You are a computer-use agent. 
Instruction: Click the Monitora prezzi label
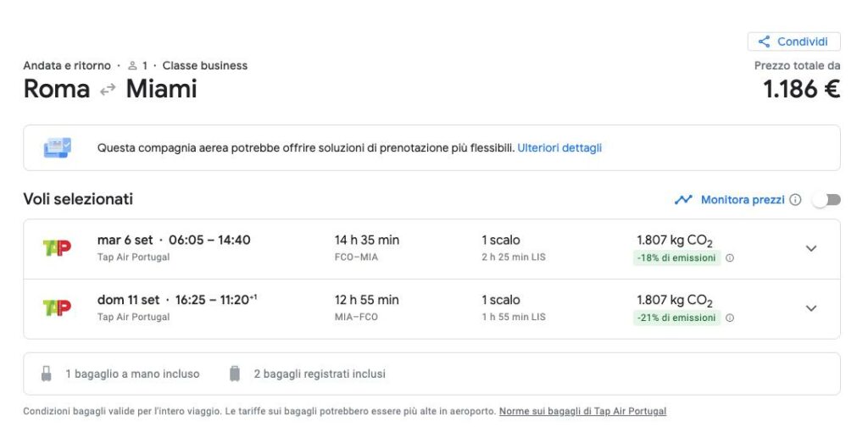pos(743,200)
